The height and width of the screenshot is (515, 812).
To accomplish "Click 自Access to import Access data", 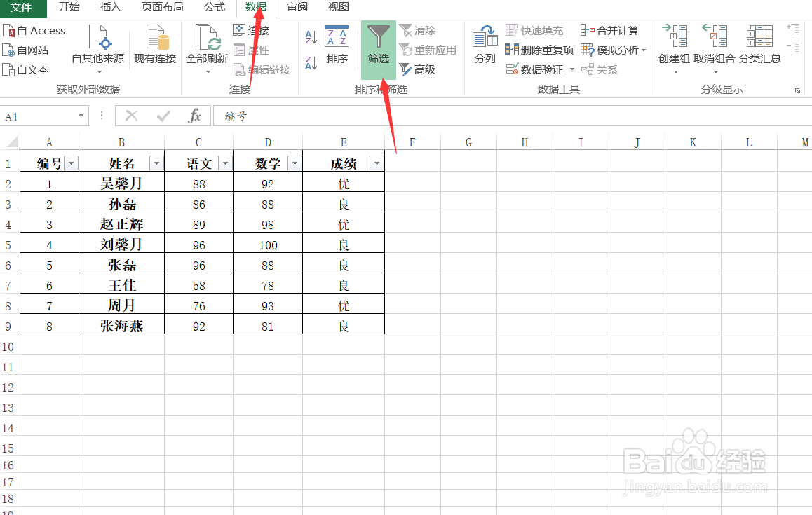I will [35, 30].
